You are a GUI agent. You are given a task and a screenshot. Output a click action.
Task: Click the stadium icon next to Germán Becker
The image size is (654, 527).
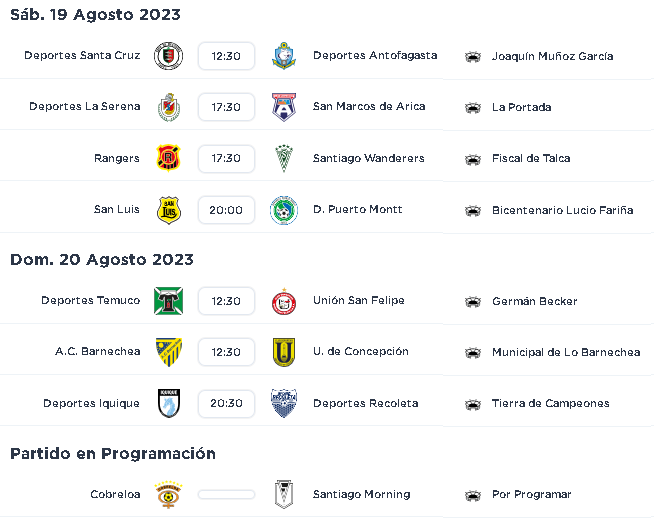point(473,301)
